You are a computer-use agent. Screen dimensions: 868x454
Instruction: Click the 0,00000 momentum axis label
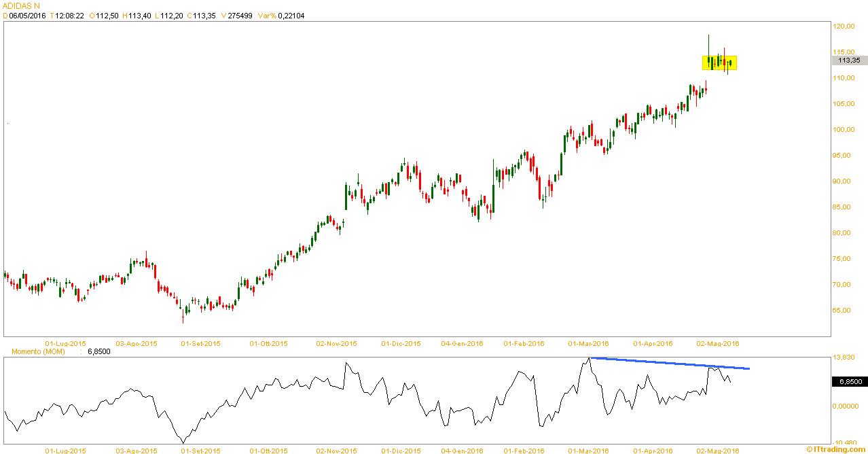coord(846,406)
